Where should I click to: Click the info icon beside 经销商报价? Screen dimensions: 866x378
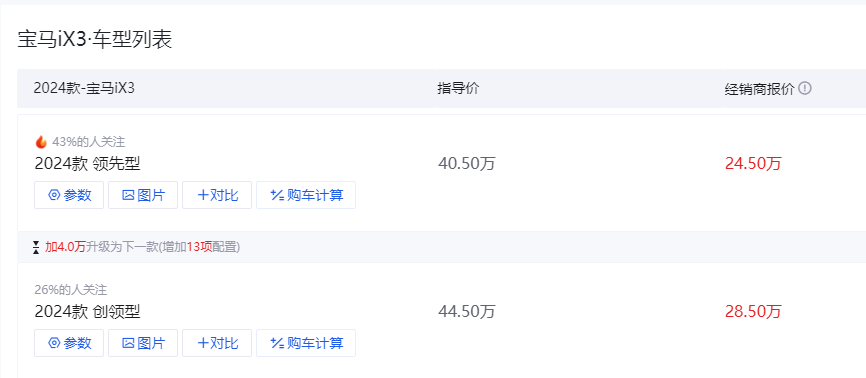pos(805,88)
